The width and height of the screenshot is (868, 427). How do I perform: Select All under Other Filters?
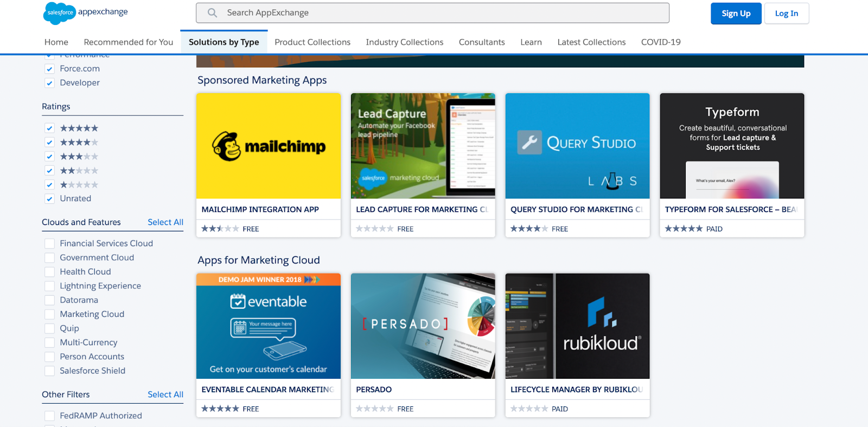tap(165, 394)
